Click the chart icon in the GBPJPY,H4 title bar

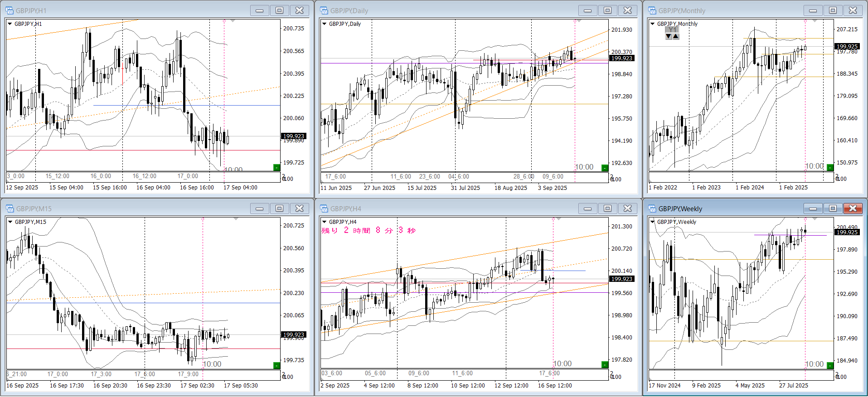point(324,208)
